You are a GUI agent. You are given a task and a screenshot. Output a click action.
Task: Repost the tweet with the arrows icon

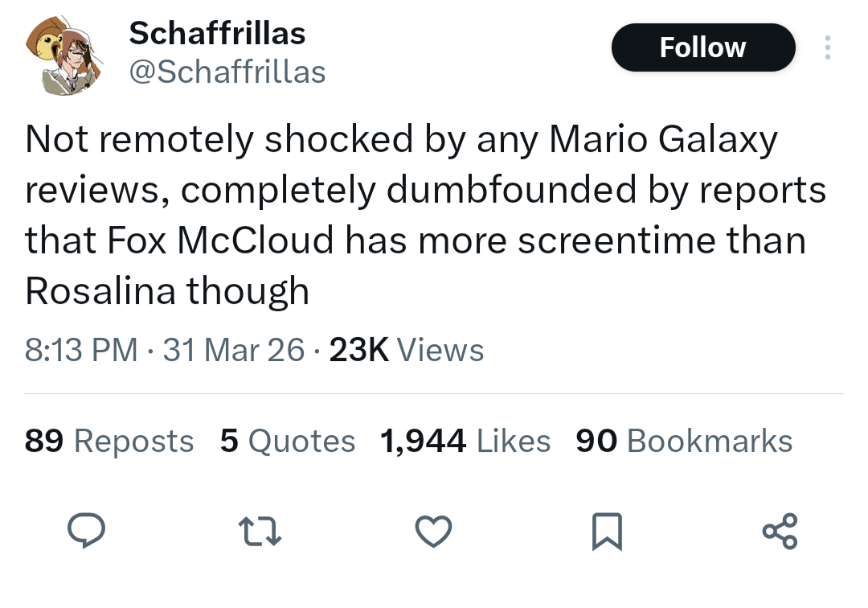tap(260, 531)
